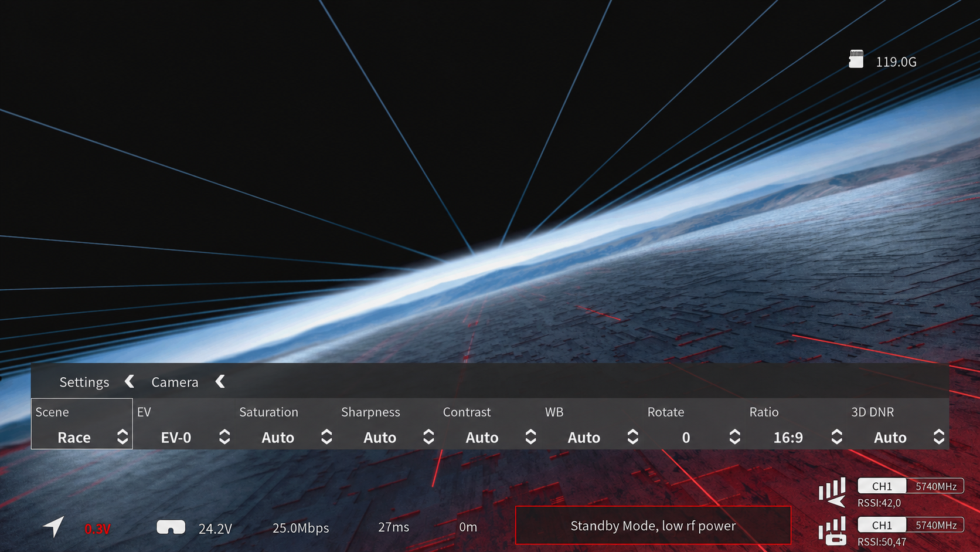Adjust WB stepper arrows
This screenshot has width=980, height=552.
click(x=632, y=437)
